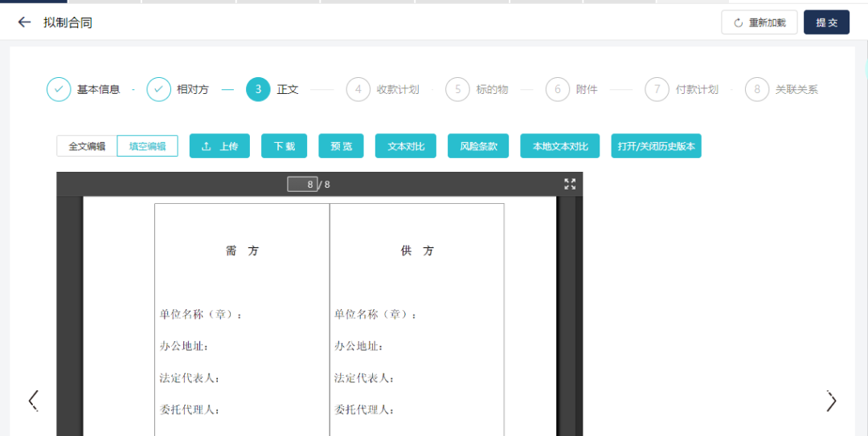Switch to 全文编辑 mode
Image resolution: width=868 pixels, height=436 pixels.
coord(87,146)
